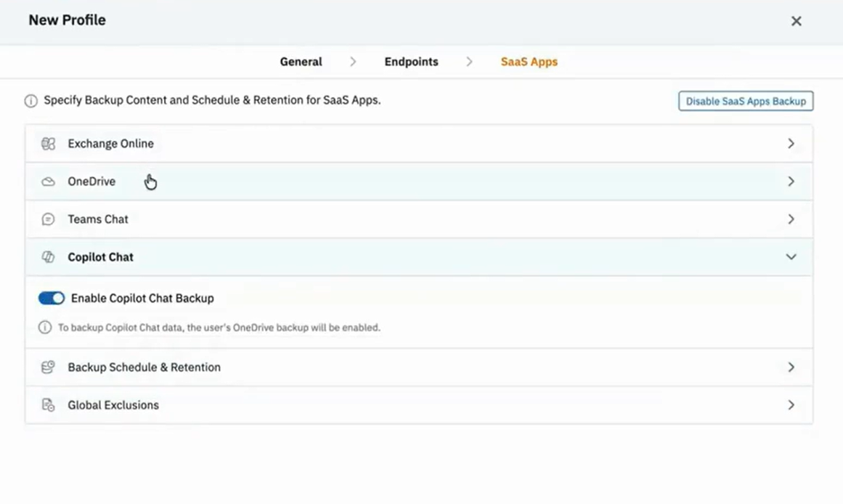Click the Copilot Chat icon
The image size is (843, 504).
[49, 257]
